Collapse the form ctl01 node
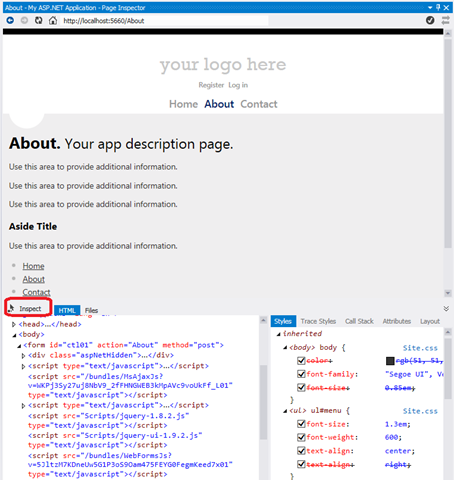The width and height of the screenshot is (454, 480). pyautogui.click(x=19, y=346)
